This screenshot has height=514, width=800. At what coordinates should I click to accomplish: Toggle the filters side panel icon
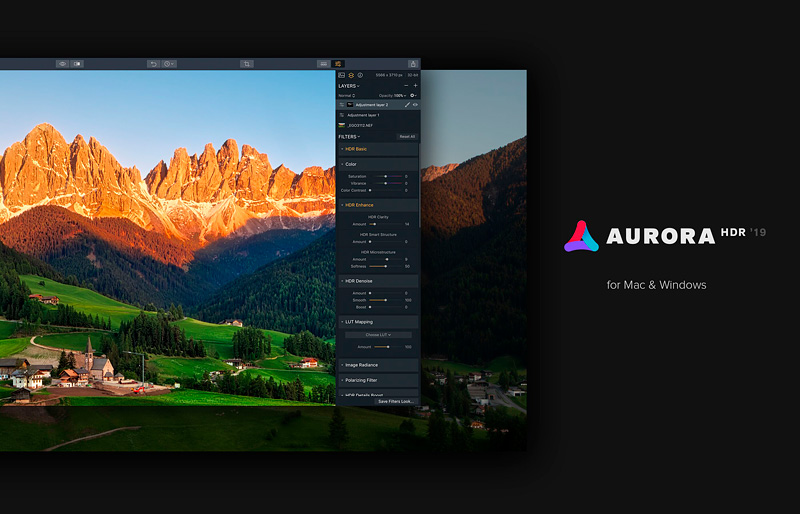click(x=338, y=64)
